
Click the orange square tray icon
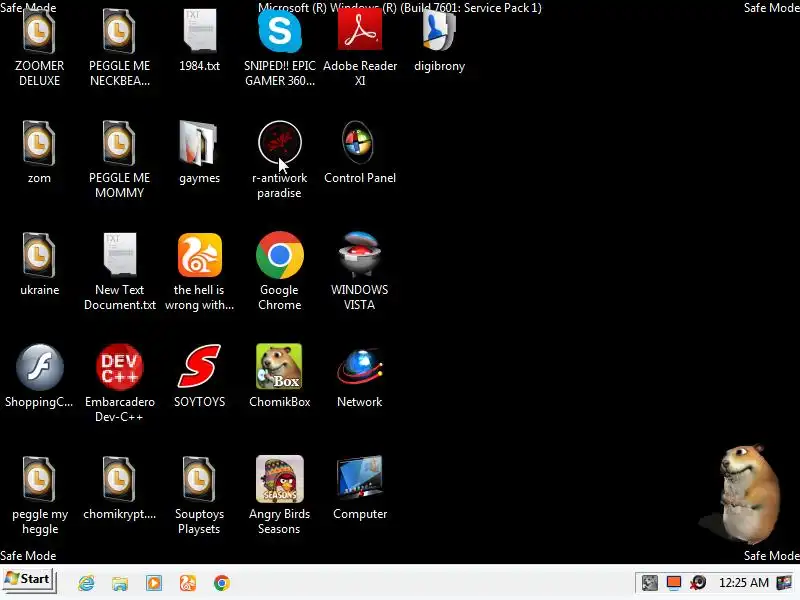[673, 583]
